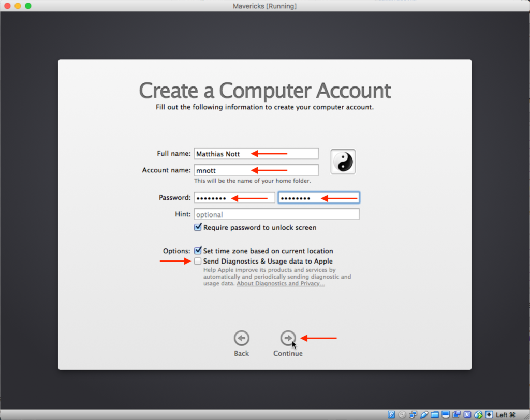
Task: Click the Full name text field
Action: pos(256,154)
